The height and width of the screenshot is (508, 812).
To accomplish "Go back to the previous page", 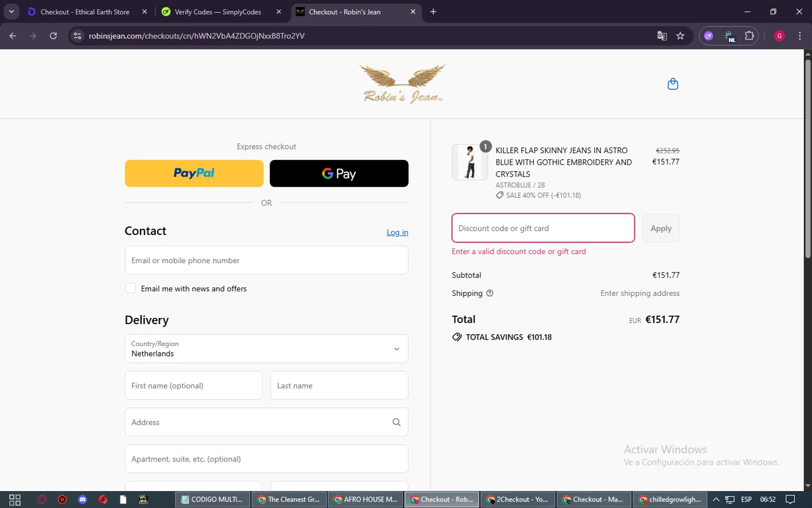I will pos(13,36).
